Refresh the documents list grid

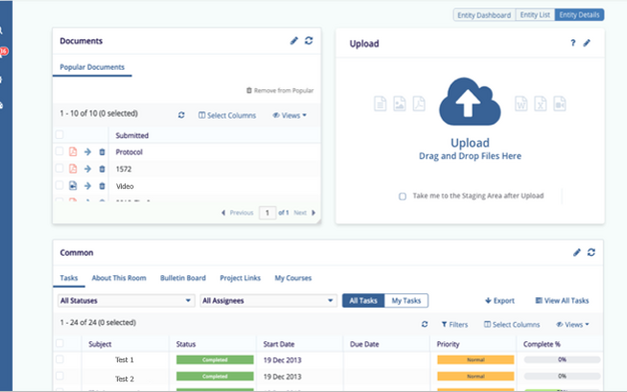(x=181, y=115)
